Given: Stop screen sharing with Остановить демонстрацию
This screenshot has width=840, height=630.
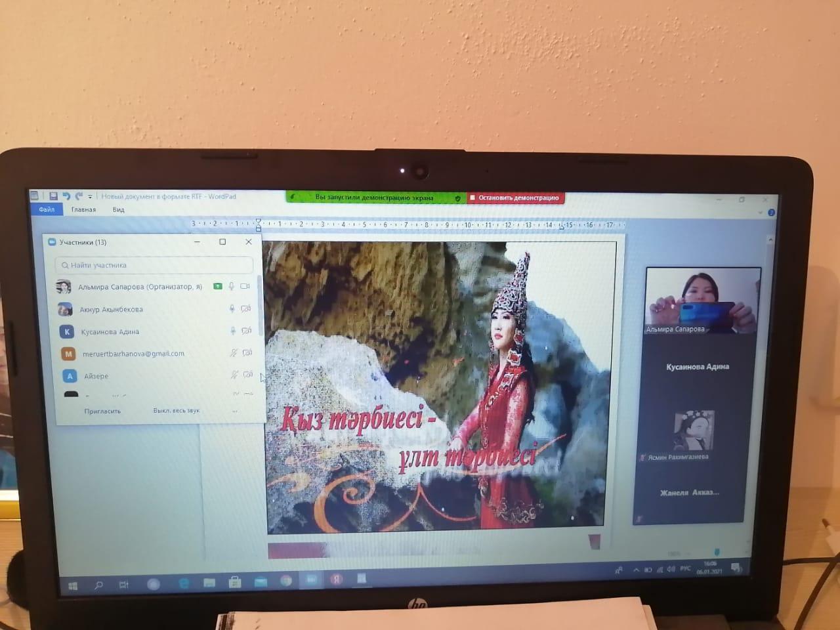Looking at the screenshot, I should [x=515, y=198].
